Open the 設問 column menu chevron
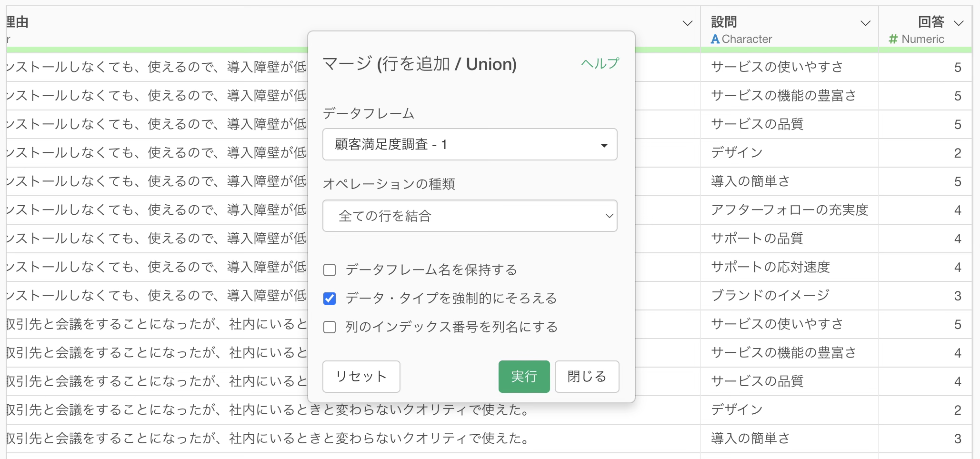Screen dimensions: 980x459 (x=865, y=23)
